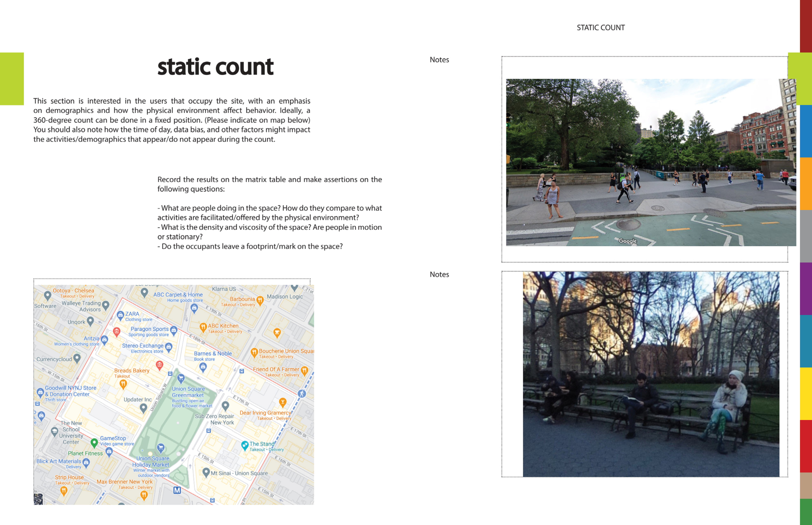Click the orange section tab on right edge
The height and width of the screenshot is (525, 812).
806,184
